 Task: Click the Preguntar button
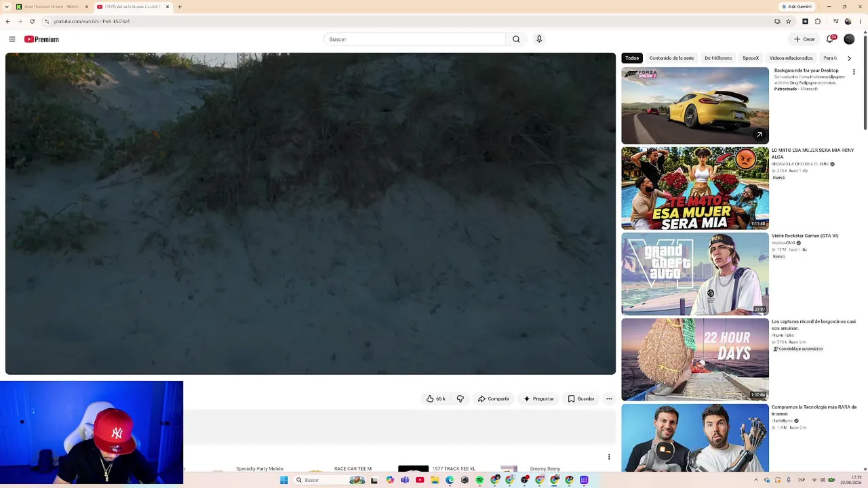pyautogui.click(x=539, y=399)
